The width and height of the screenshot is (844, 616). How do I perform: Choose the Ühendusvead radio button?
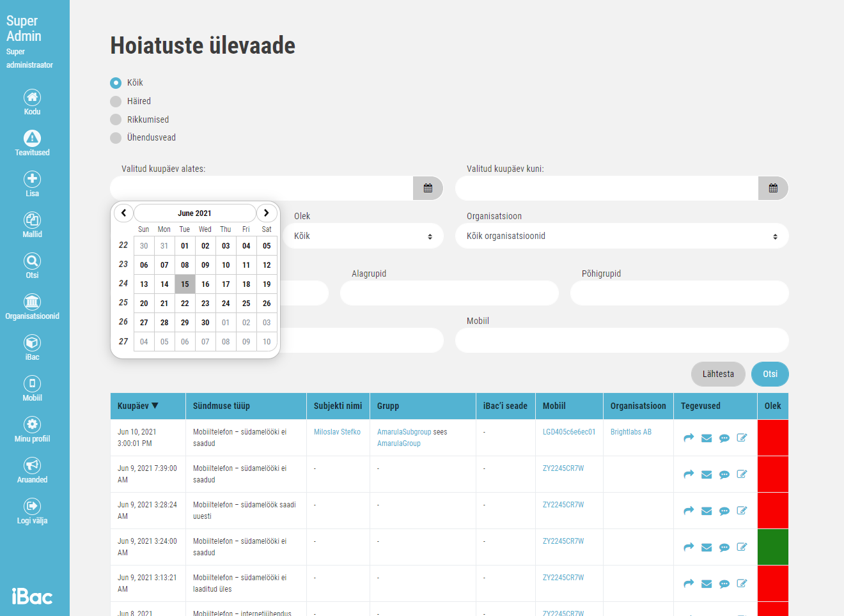pyautogui.click(x=116, y=138)
